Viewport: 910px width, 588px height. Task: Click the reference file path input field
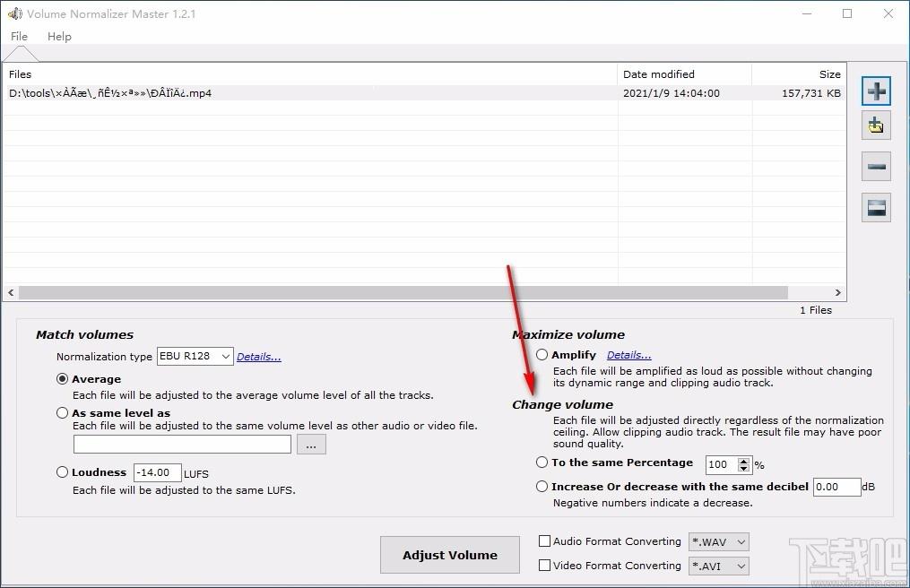pyautogui.click(x=182, y=445)
